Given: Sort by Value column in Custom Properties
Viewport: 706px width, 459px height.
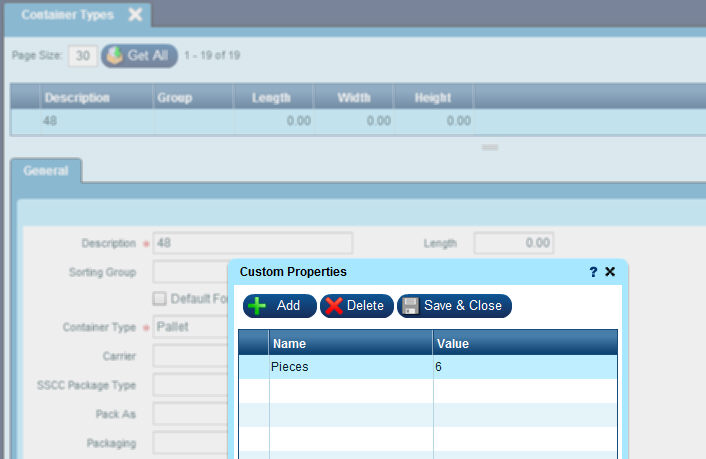Looking at the screenshot, I should click(x=525, y=343).
